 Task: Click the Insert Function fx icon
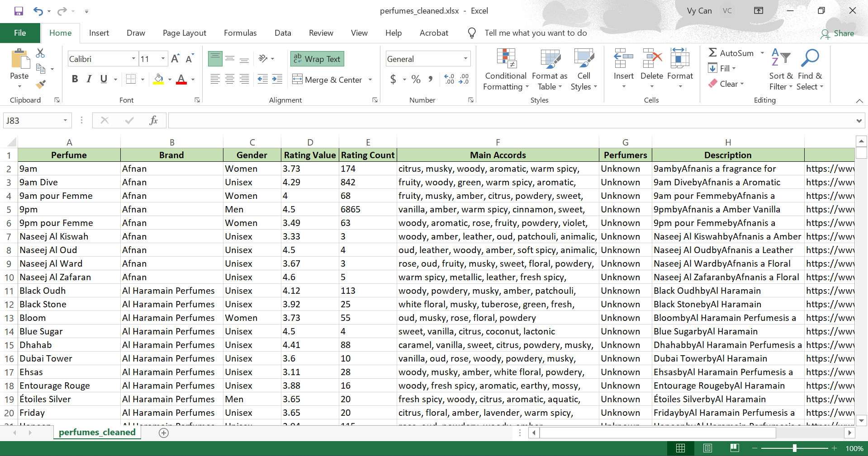coord(153,120)
